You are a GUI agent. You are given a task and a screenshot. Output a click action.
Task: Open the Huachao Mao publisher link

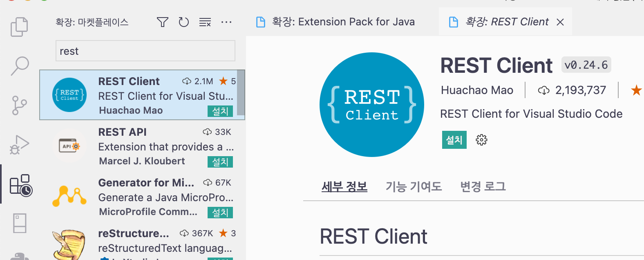coord(477,90)
